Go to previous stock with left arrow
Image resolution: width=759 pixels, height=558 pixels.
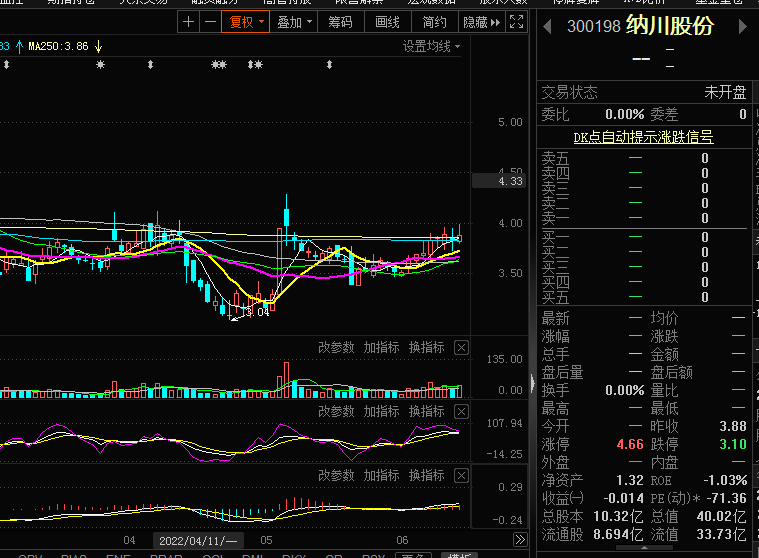click(547, 26)
